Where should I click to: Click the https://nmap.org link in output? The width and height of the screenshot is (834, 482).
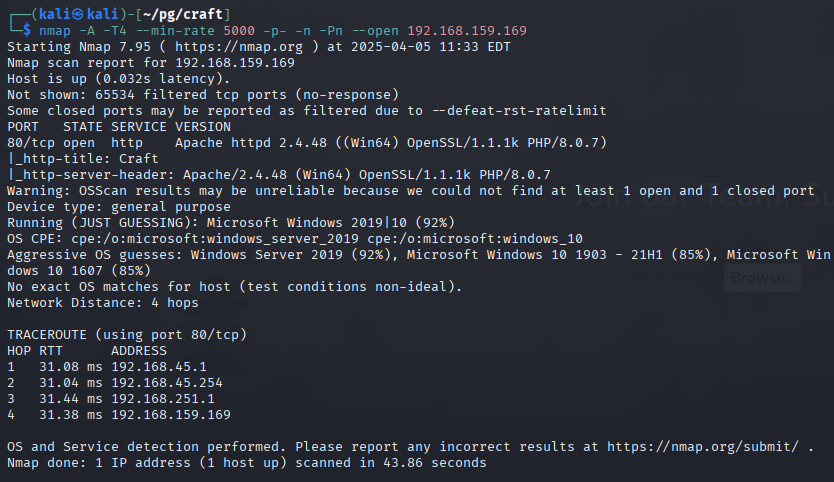coord(239,47)
